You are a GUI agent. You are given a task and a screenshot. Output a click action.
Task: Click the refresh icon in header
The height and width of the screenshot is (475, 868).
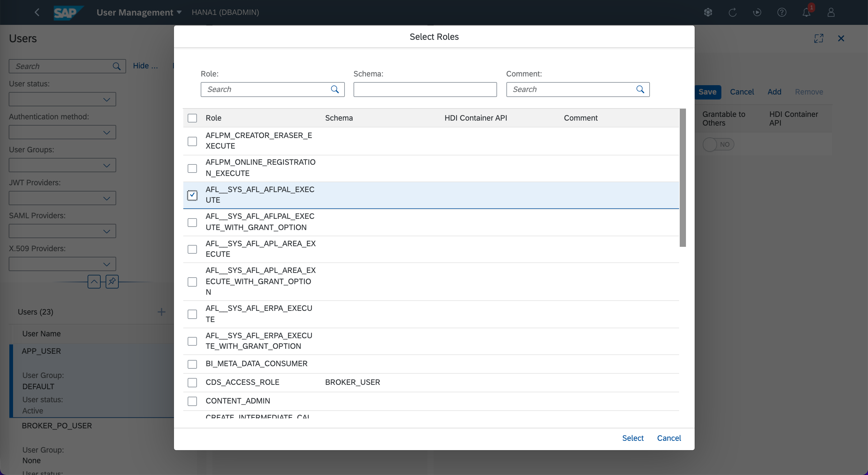(732, 12)
